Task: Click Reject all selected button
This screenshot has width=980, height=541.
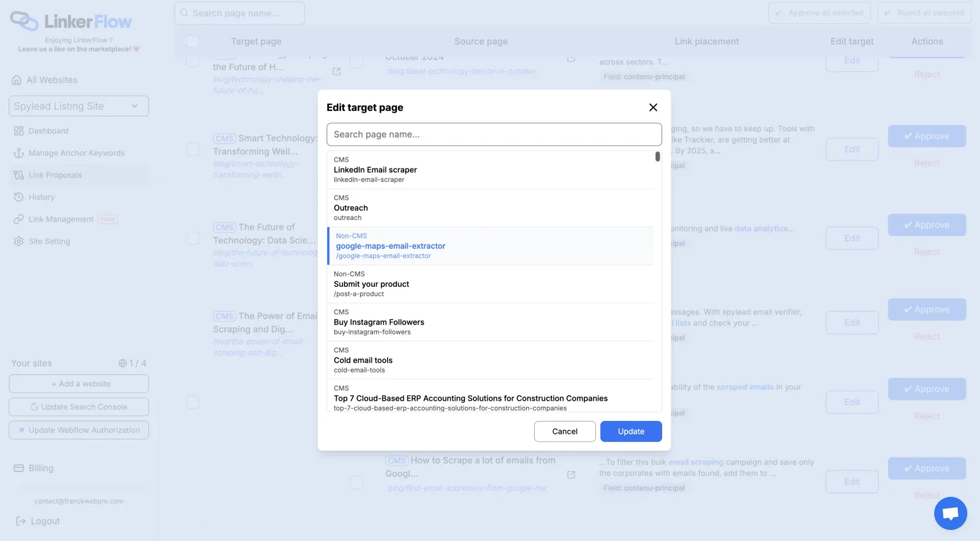Action: [924, 13]
